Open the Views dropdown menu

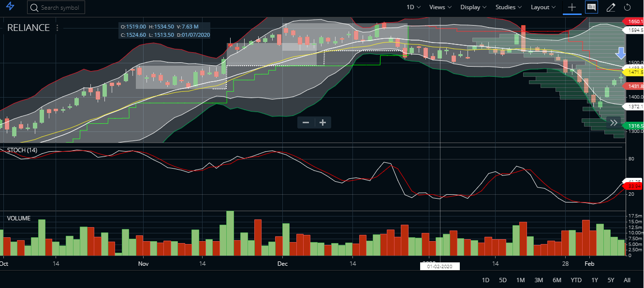pos(440,7)
